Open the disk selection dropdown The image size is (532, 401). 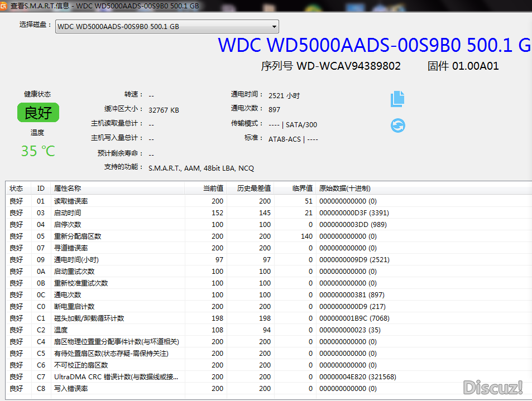click(x=167, y=26)
